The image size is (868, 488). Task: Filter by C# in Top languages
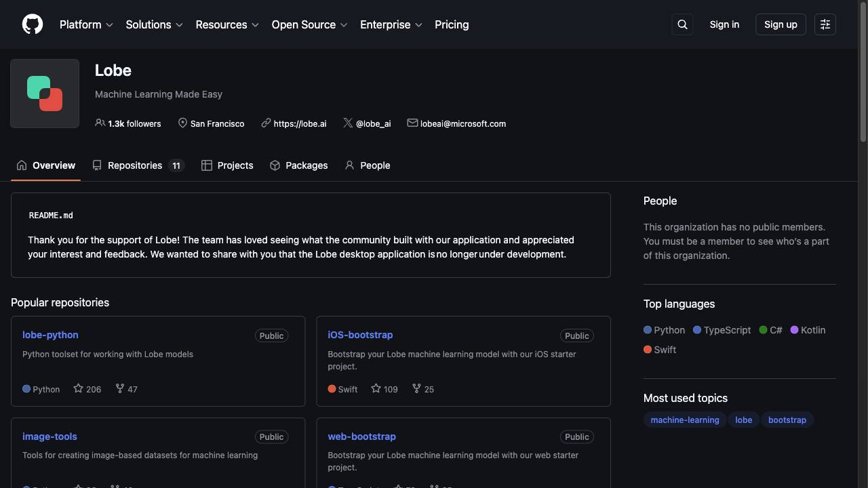coord(771,330)
